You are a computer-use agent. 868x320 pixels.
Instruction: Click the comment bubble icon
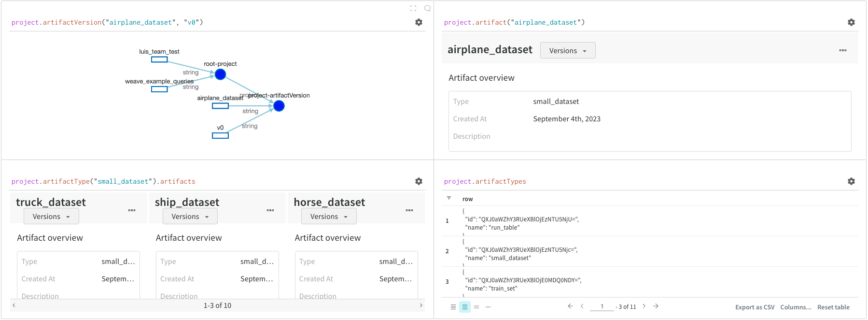tap(427, 8)
